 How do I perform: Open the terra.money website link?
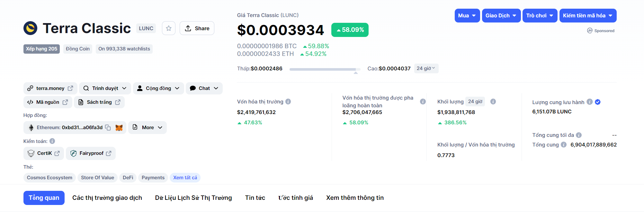50,88
